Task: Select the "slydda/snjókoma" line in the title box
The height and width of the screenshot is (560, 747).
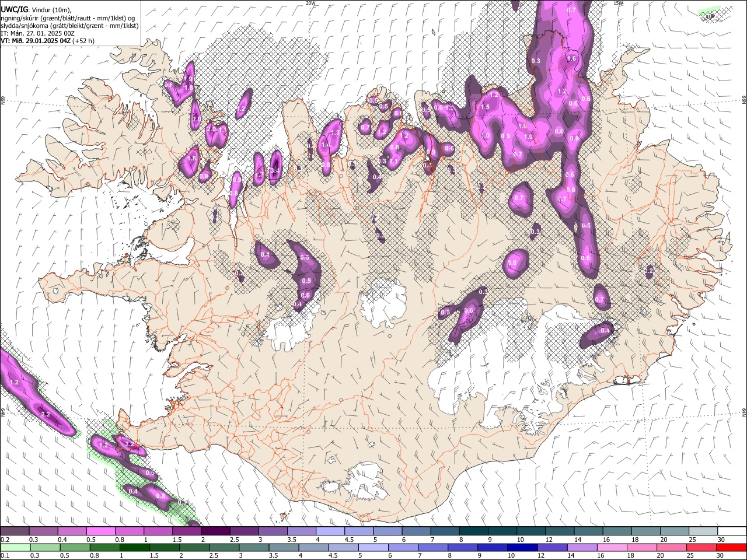Action: pyautogui.click(x=69, y=26)
